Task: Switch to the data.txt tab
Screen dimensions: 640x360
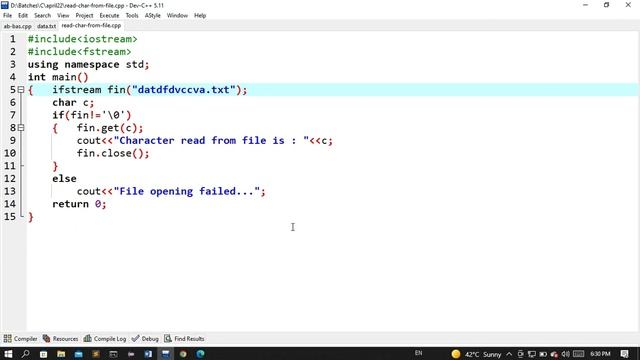Action: tap(46, 26)
